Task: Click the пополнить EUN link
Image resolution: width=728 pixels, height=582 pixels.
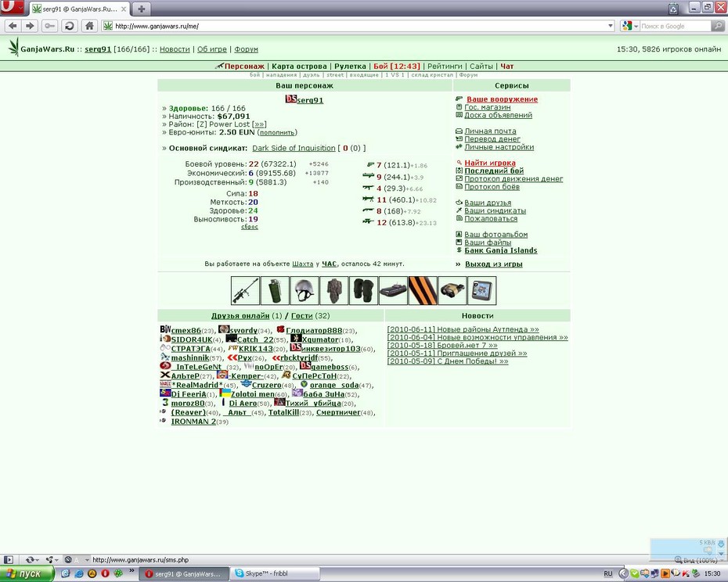Action: coord(277,133)
